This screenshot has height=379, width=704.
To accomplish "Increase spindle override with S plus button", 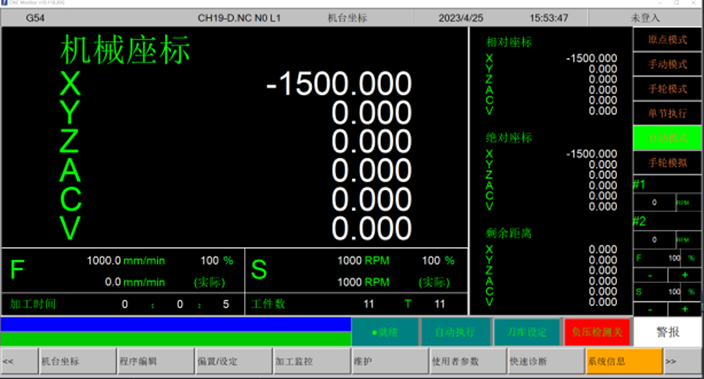I will coord(685,309).
